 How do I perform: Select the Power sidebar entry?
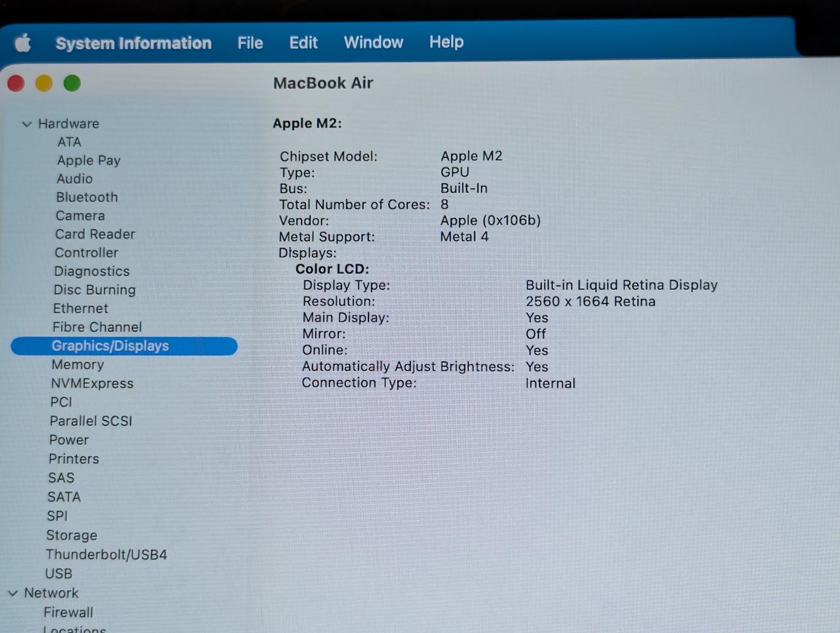click(x=69, y=440)
